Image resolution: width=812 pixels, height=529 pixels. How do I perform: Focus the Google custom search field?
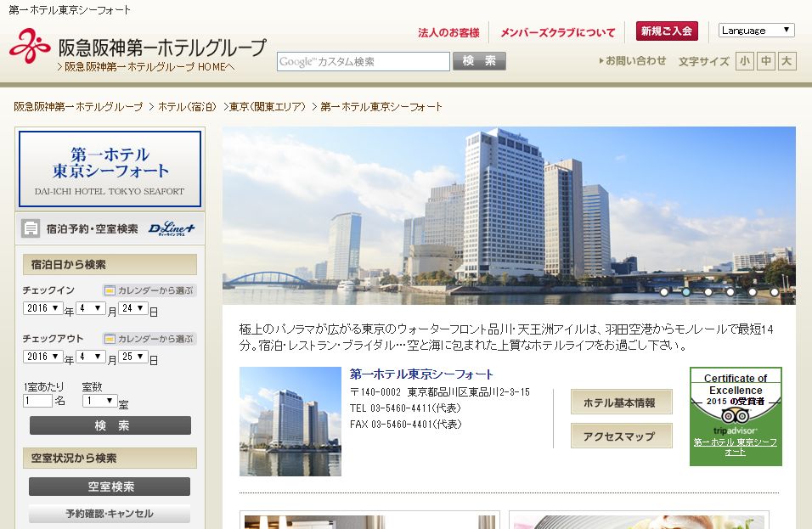(x=363, y=62)
